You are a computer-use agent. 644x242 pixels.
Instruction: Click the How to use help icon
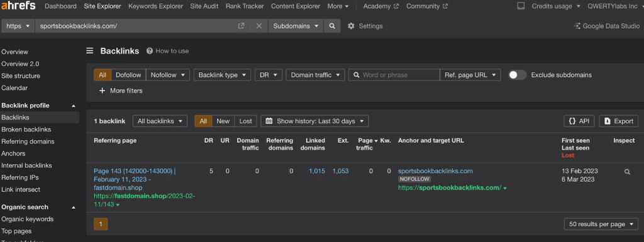click(150, 51)
